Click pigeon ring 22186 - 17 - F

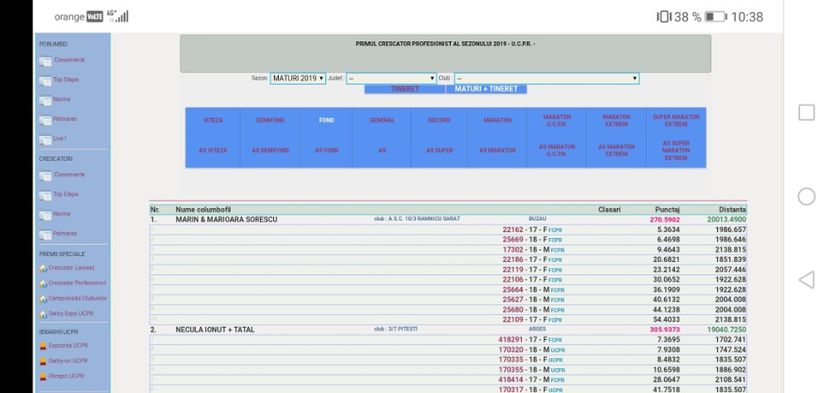click(525, 260)
